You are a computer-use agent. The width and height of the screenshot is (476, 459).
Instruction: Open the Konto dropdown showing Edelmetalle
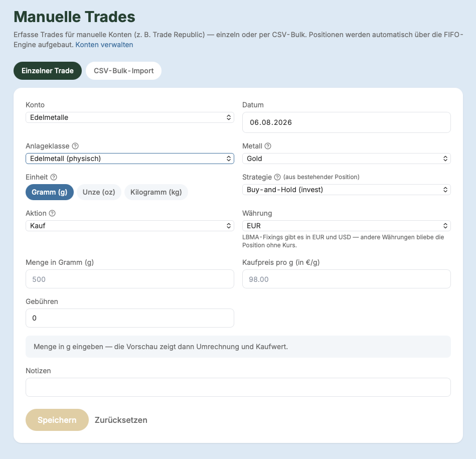pyautogui.click(x=130, y=117)
